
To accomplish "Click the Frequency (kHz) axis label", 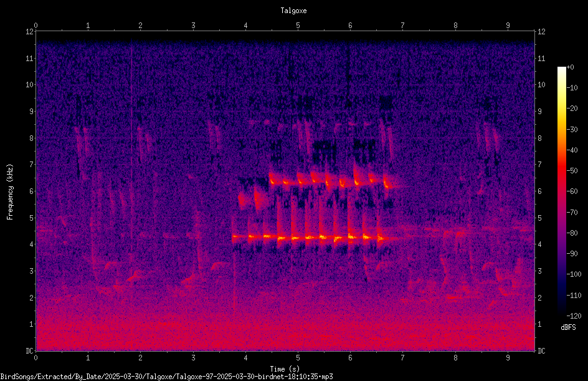I will click(10, 191).
